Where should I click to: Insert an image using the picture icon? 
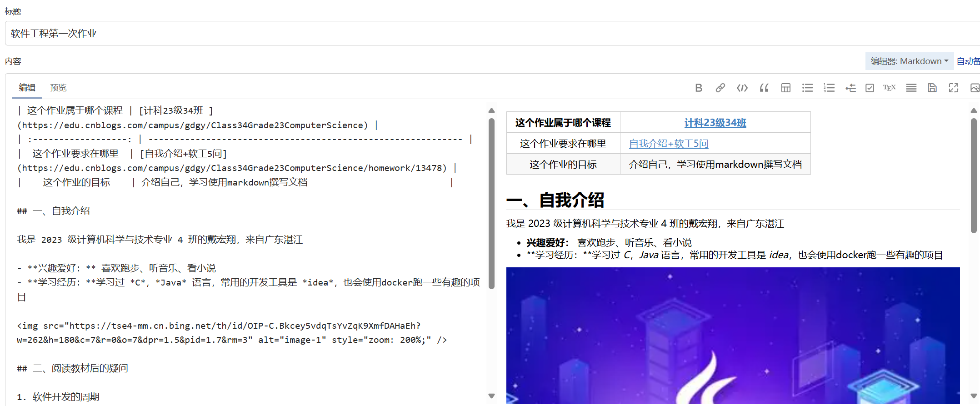point(975,88)
